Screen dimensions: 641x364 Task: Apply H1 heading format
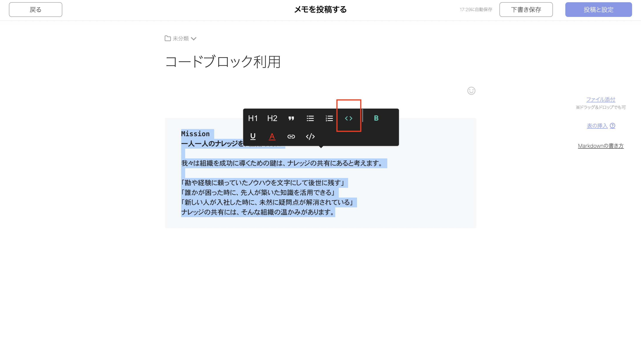pos(253,118)
